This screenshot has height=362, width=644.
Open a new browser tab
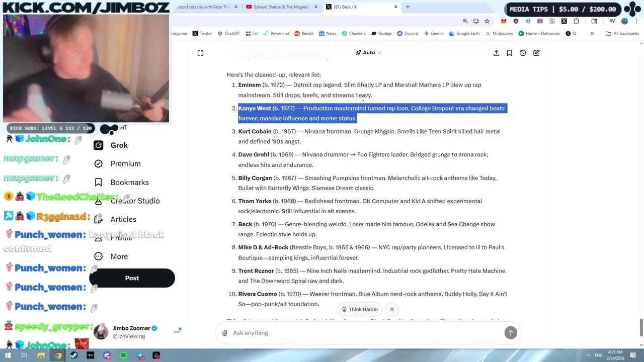[408, 7]
